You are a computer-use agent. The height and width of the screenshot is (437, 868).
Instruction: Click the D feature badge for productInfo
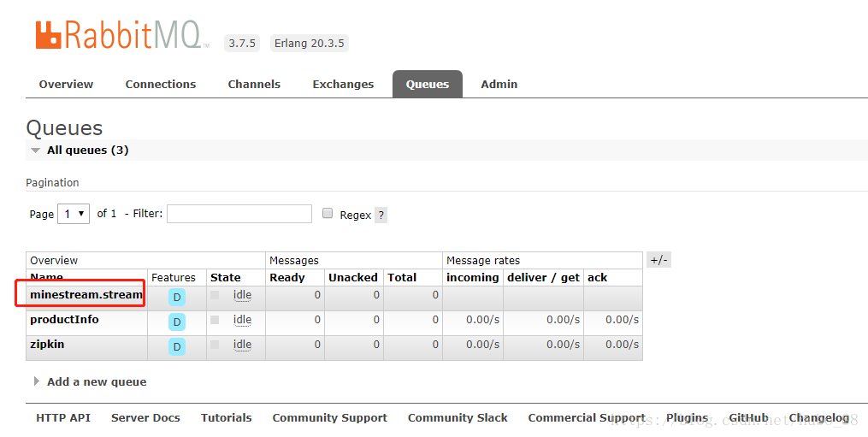(177, 322)
